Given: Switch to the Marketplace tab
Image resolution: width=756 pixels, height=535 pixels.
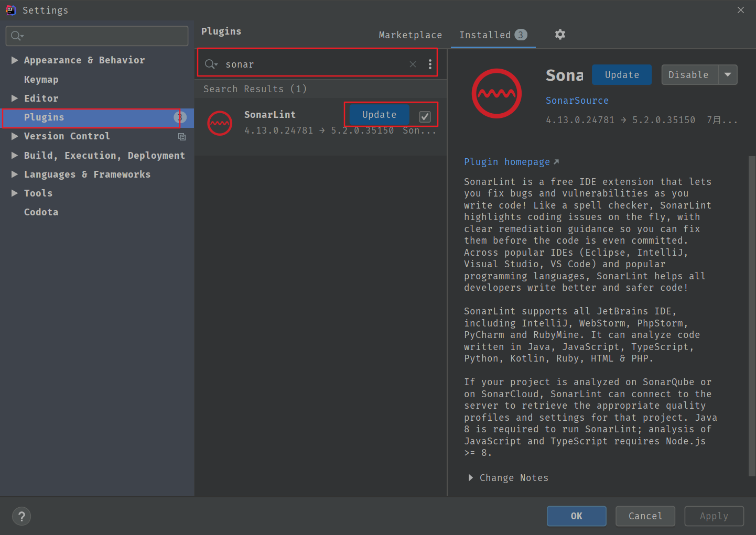Looking at the screenshot, I should (x=411, y=35).
